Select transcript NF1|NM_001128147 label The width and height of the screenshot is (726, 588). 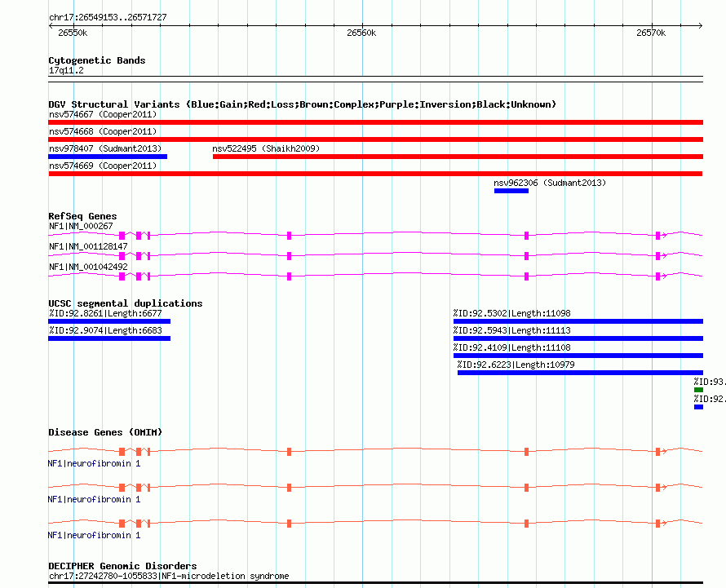88,246
